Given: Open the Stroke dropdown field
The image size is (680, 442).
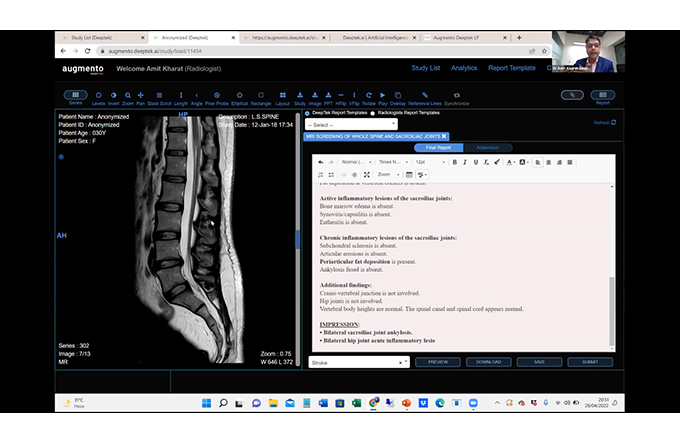Looking at the screenshot, I should click(x=359, y=363).
